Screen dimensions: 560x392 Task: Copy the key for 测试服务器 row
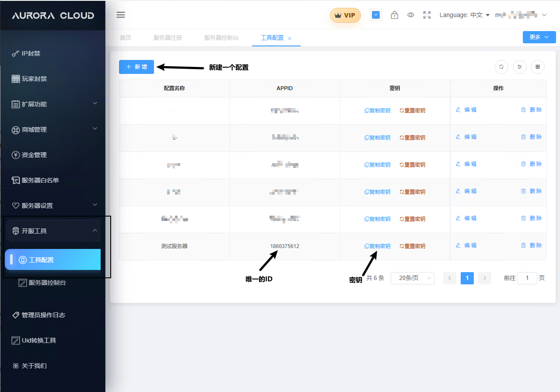click(x=378, y=246)
